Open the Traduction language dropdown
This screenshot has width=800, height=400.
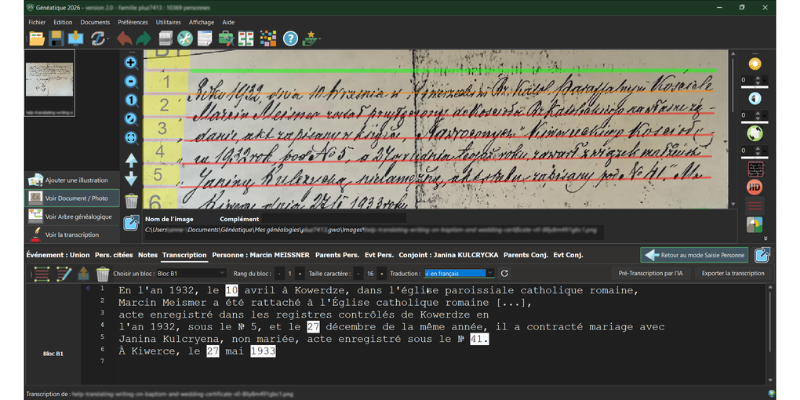(x=459, y=273)
